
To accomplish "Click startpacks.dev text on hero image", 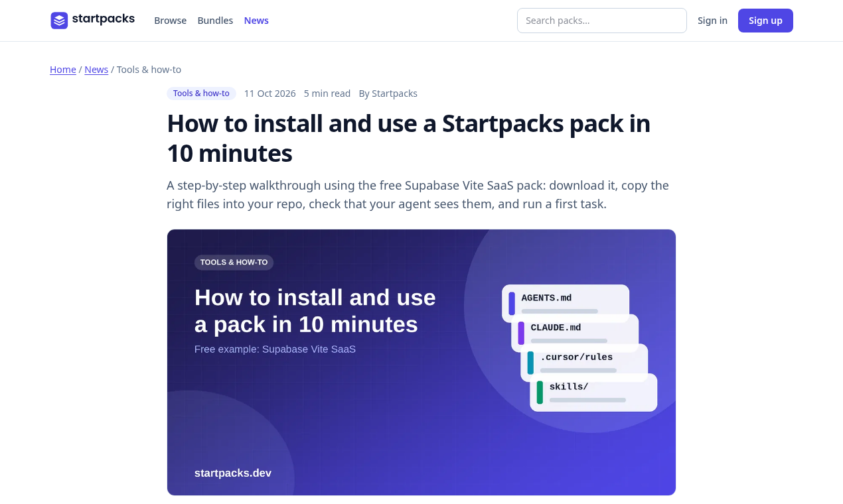I will [x=233, y=473].
